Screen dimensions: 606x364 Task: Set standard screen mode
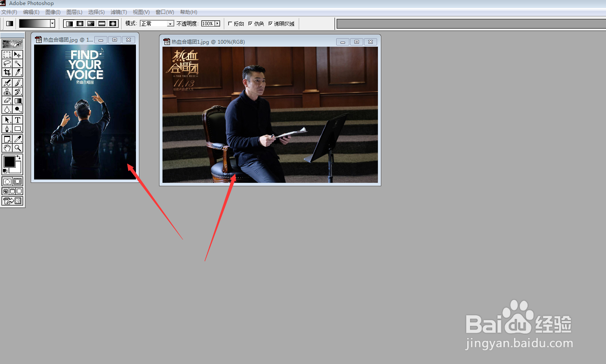point(5,191)
